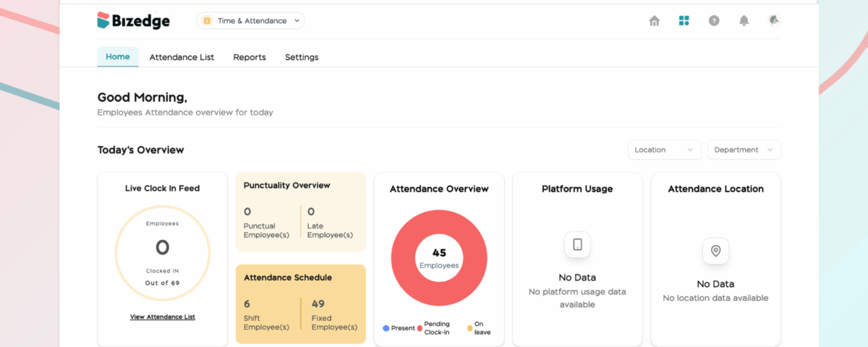Click the yellow On leave legend dot

tap(469, 328)
